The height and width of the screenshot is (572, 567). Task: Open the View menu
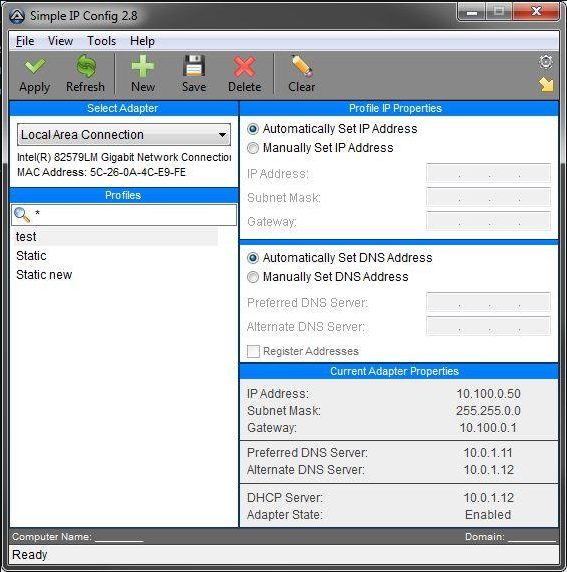click(60, 41)
